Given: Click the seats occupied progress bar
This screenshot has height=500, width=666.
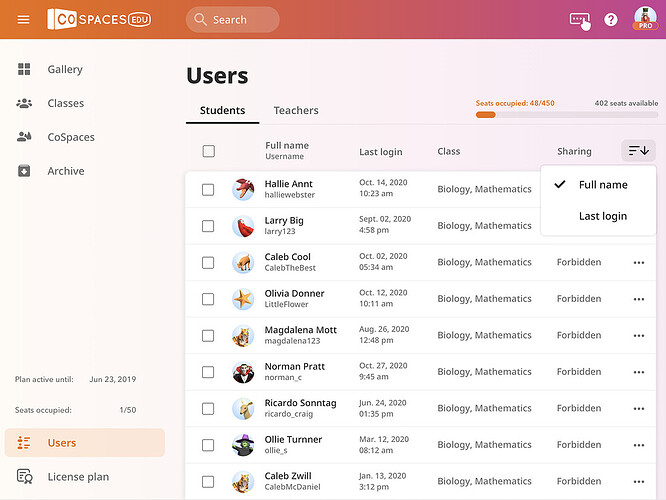Looking at the screenshot, I should coord(567,115).
